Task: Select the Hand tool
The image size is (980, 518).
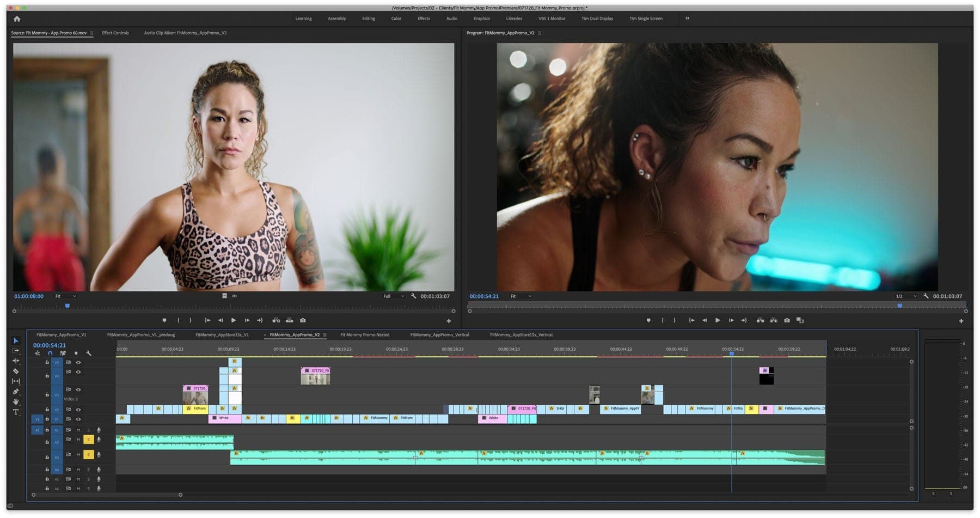Action: click(16, 401)
